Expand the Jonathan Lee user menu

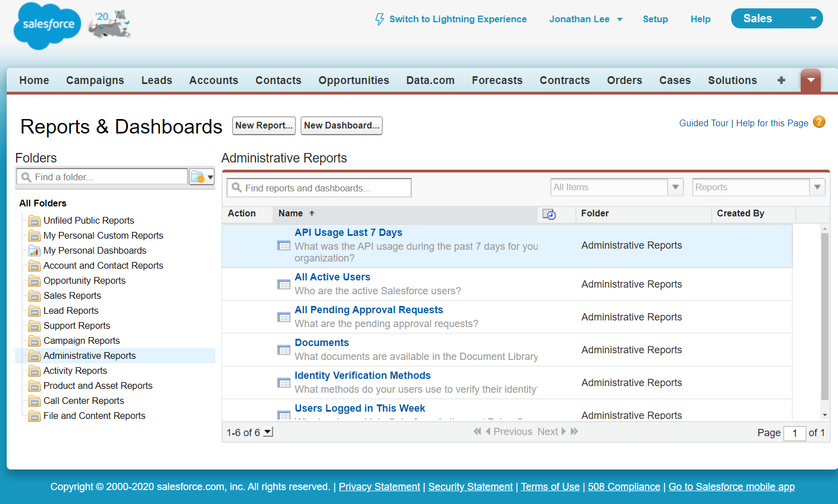tap(586, 19)
